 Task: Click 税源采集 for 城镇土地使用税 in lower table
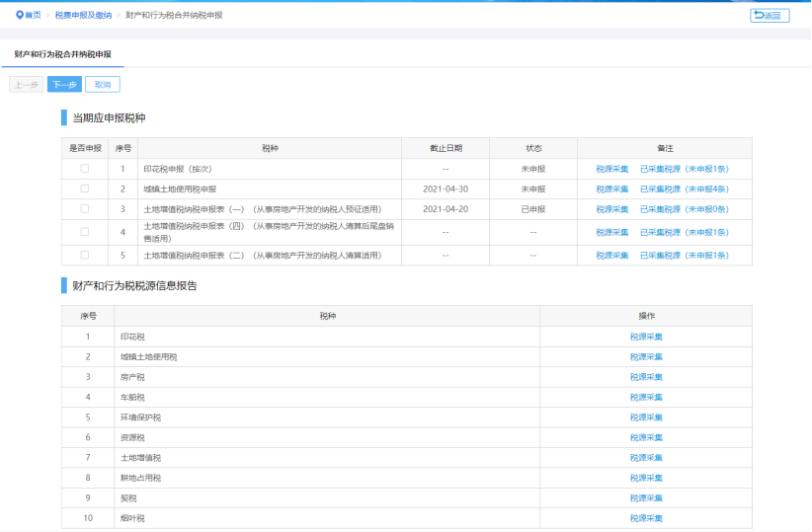(646, 357)
